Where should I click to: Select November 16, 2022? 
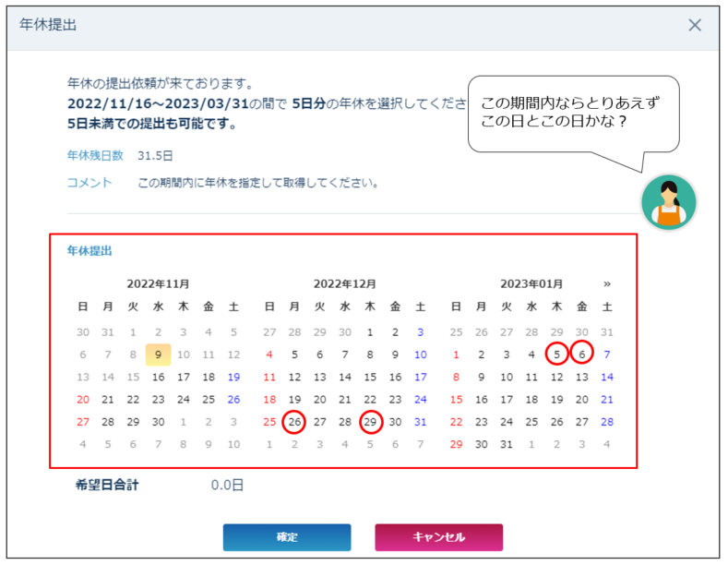(159, 378)
